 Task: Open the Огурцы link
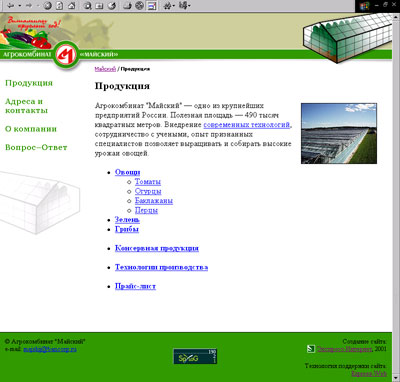(x=148, y=191)
